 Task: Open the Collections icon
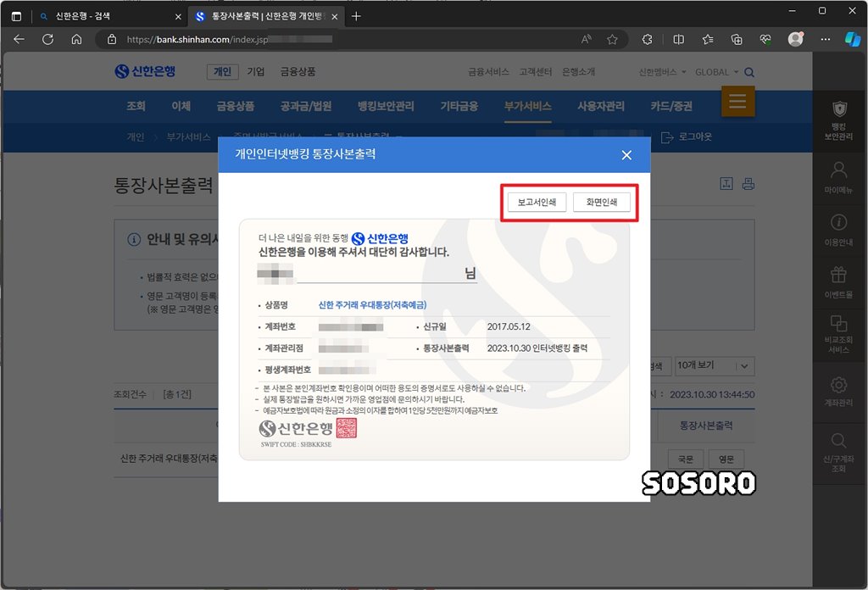737,39
